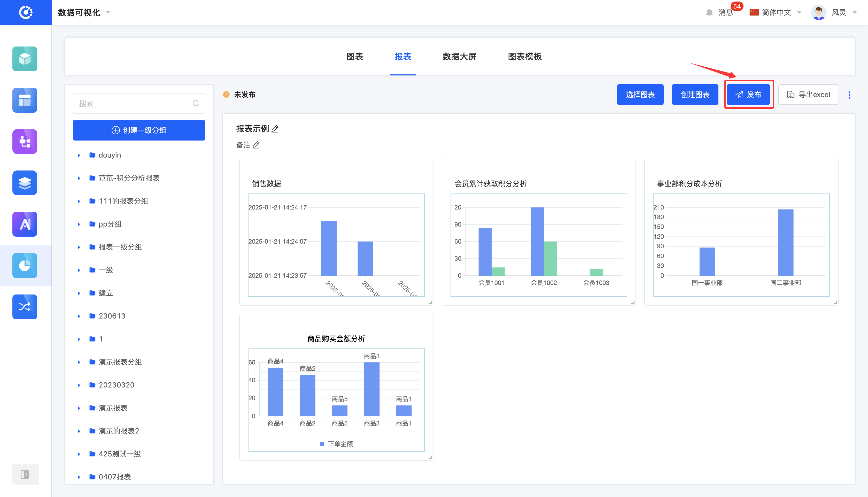Select the 演示报表分组 folder

(120, 362)
